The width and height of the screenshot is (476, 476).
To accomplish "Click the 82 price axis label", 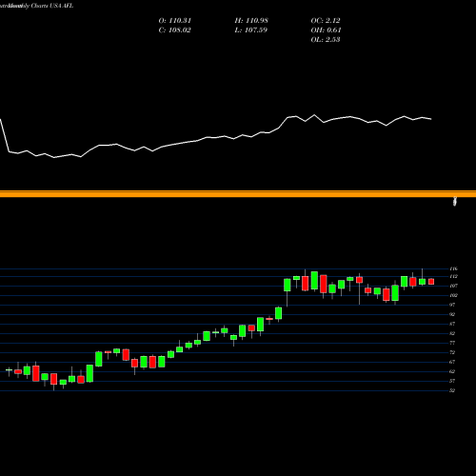I will click(452, 333).
